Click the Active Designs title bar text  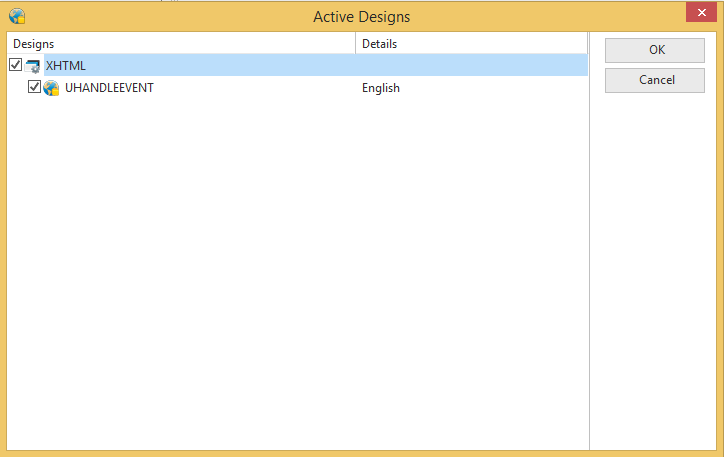[x=362, y=17]
